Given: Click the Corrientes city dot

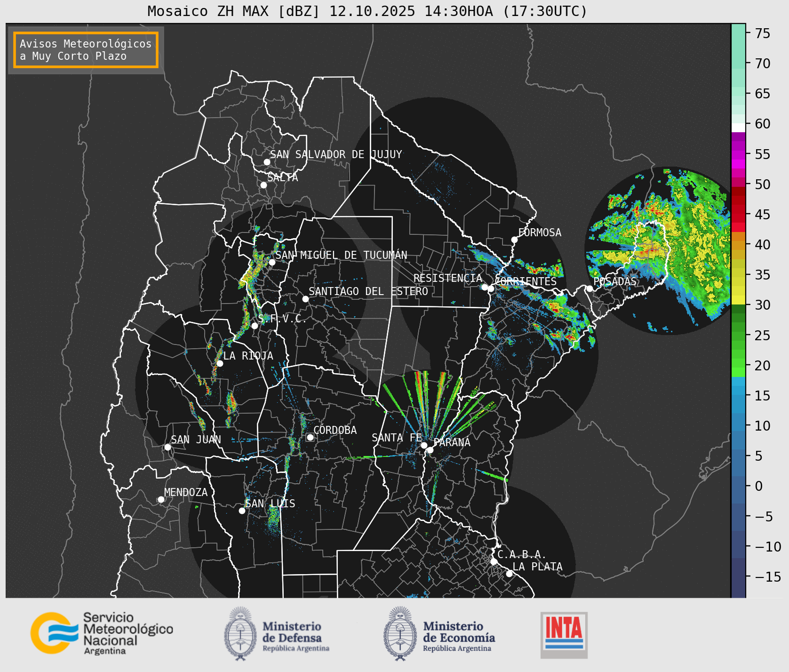Looking at the screenshot, I should click(x=491, y=288).
